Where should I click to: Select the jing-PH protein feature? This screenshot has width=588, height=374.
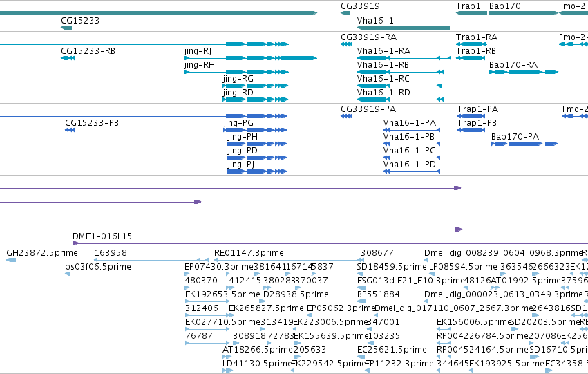click(257, 144)
